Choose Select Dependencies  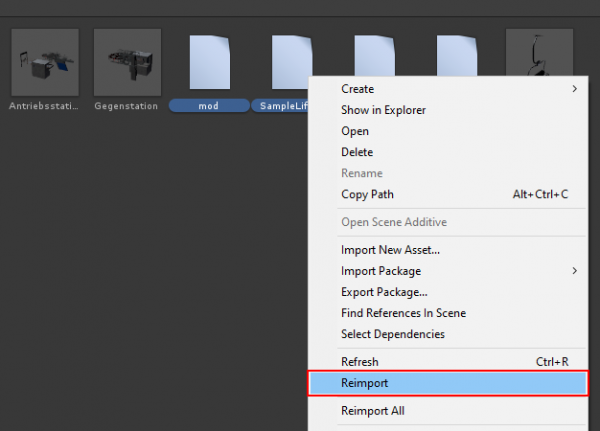(392, 334)
